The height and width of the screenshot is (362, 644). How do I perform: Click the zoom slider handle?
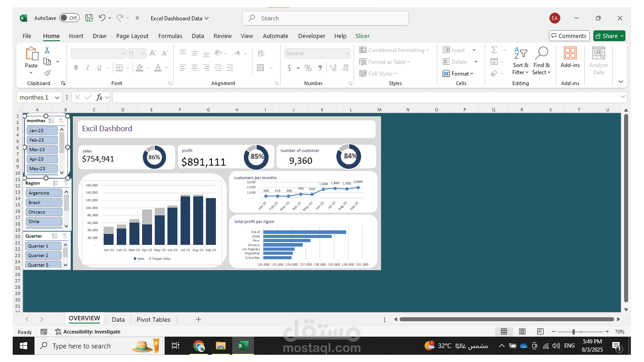[573, 332]
